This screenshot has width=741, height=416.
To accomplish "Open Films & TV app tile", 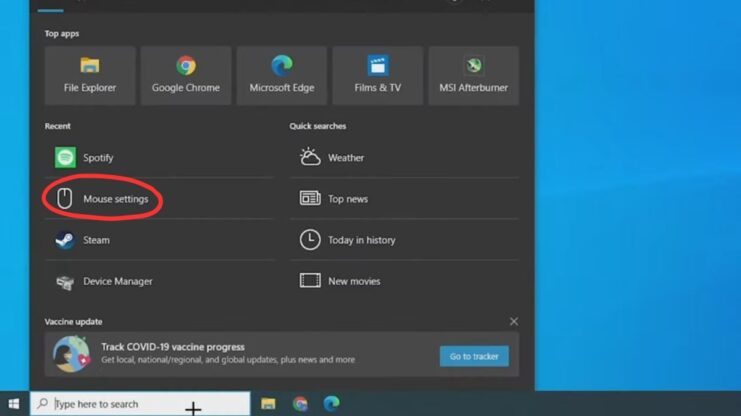I will click(378, 76).
